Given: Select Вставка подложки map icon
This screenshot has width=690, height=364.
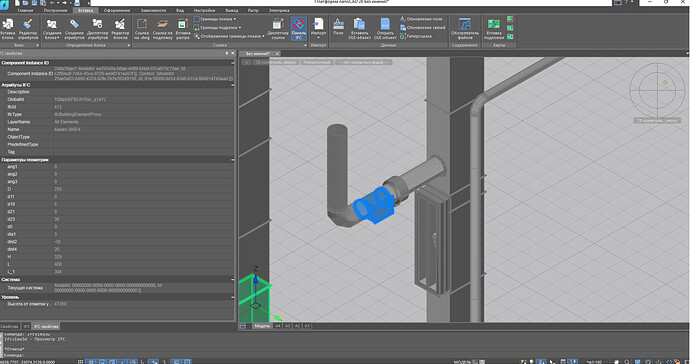Looking at the screenshot, I should [494, 29].
